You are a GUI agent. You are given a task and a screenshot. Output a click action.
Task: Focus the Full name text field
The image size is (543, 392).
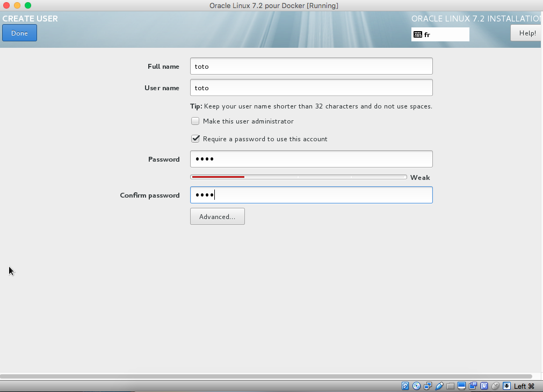pos(311,67)
